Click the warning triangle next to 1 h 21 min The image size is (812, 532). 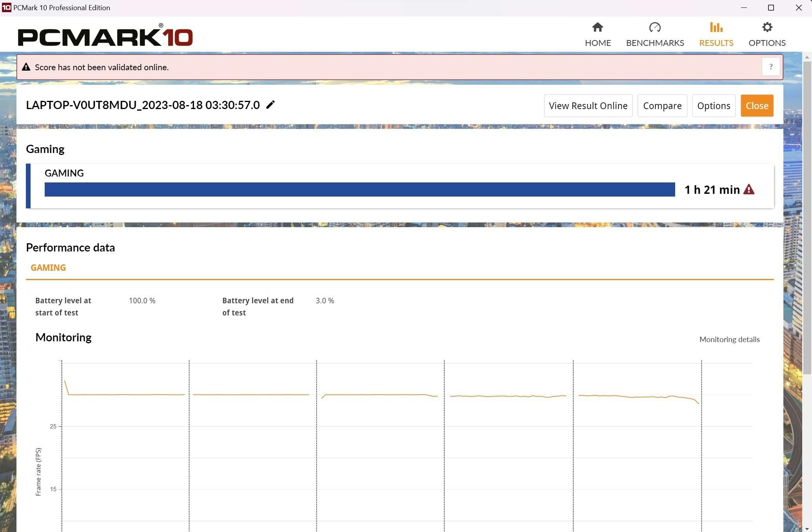(748, 189)
